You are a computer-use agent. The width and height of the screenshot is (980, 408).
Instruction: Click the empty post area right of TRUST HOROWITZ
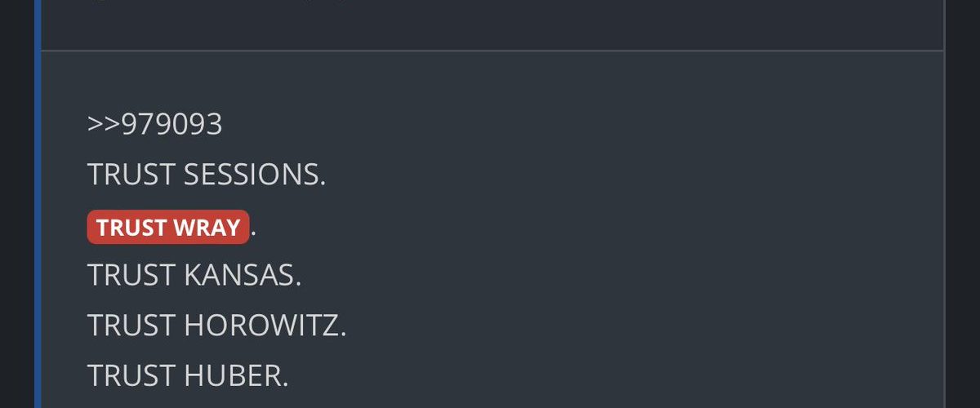(612, 326)
